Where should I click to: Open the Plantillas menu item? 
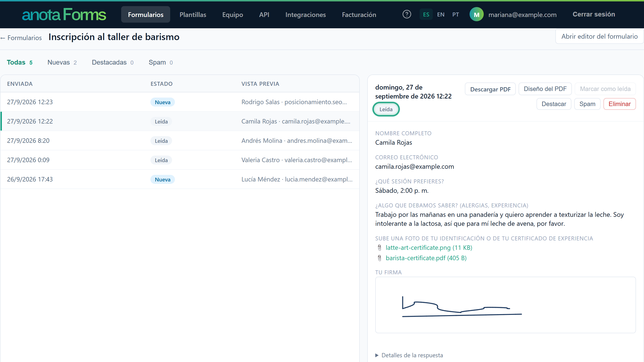193,15
